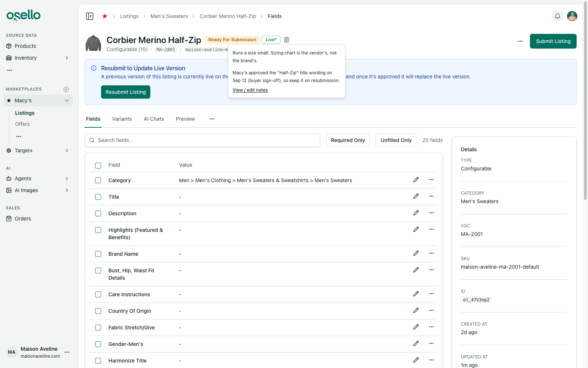
Task: Open Offers under Macy's
Action: 22,124
